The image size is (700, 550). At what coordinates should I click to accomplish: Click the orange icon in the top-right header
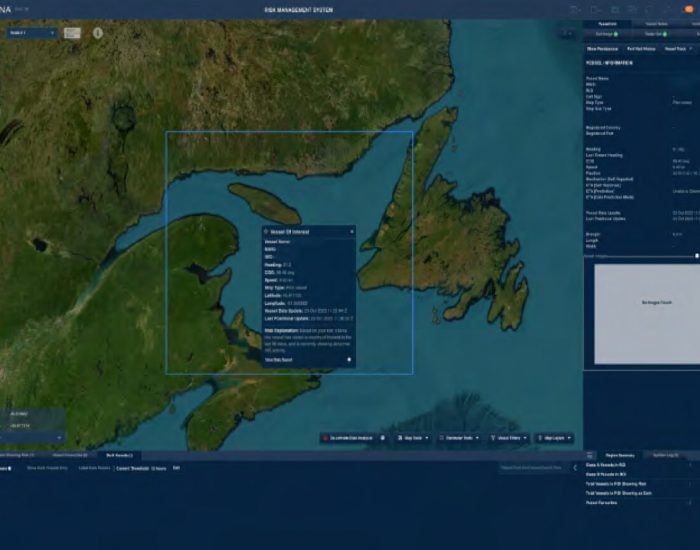689,9
